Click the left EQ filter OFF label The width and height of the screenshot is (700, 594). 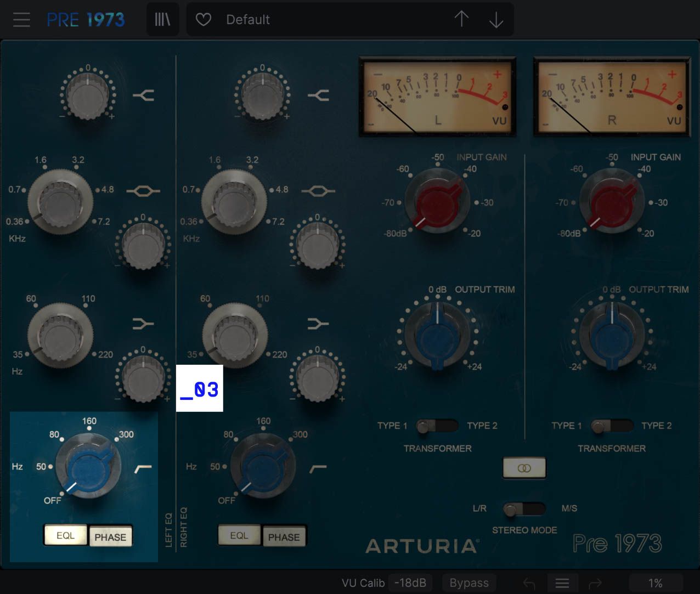click(53, 501)
